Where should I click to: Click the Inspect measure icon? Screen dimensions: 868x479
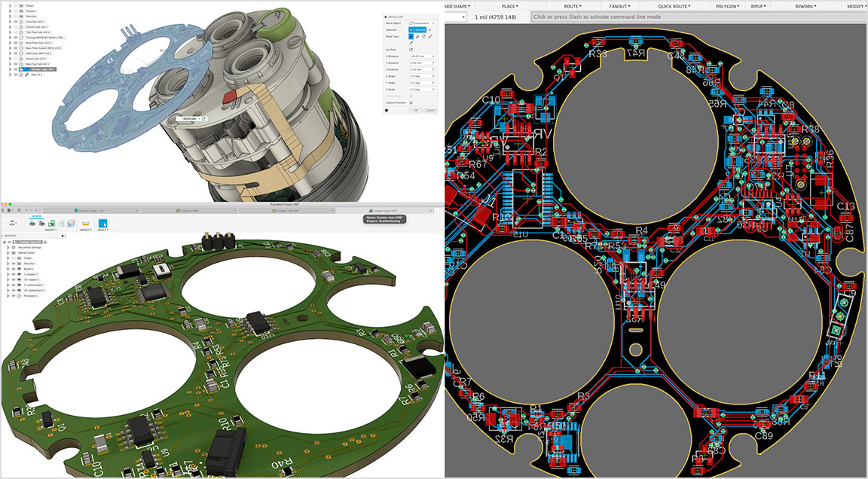click(x=85, y=224)
